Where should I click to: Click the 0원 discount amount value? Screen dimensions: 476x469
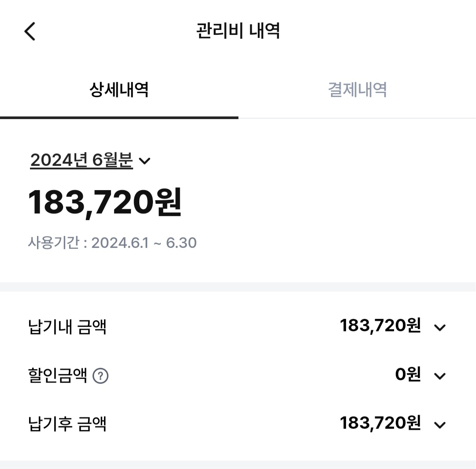coord(408,375)
